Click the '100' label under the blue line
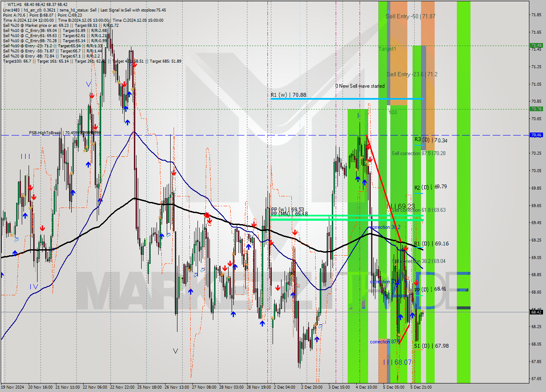Image resolution: width=546 pixels, height=392 pixels. pyautogui.click(x=393, y=112)
